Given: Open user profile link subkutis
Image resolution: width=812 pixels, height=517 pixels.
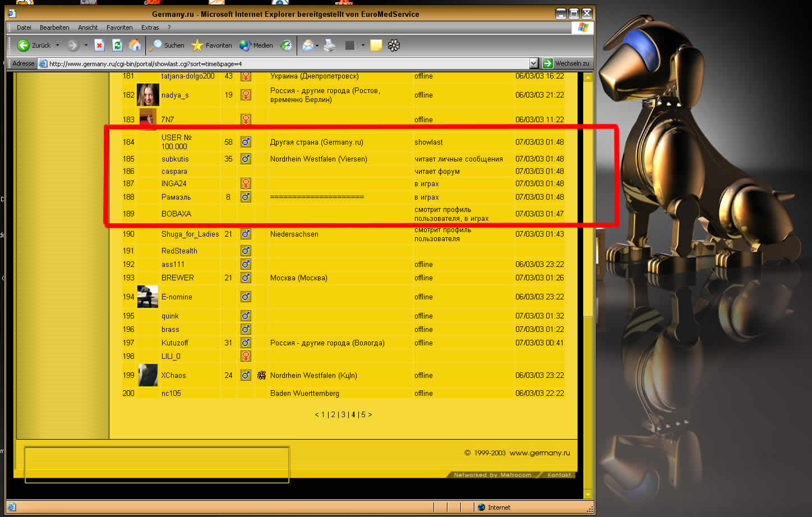Looking at the screenshot, I should coord(175,159).
